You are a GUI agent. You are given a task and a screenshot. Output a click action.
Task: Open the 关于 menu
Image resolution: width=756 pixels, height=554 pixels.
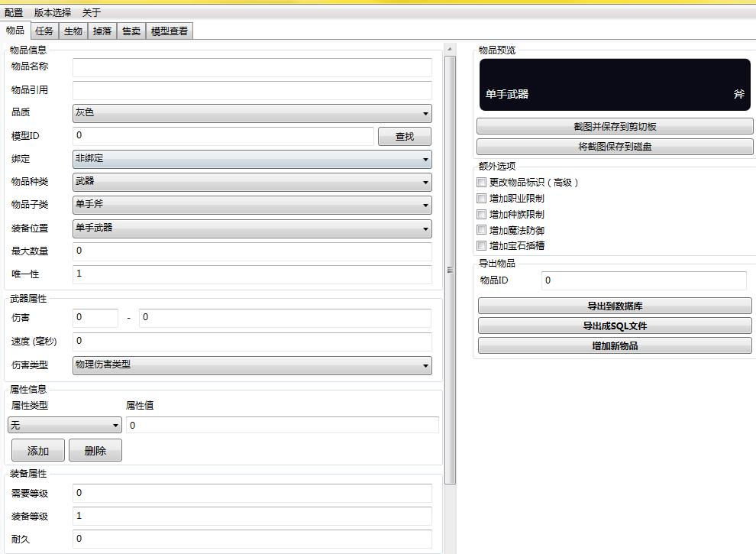click(x=91, y=12)
